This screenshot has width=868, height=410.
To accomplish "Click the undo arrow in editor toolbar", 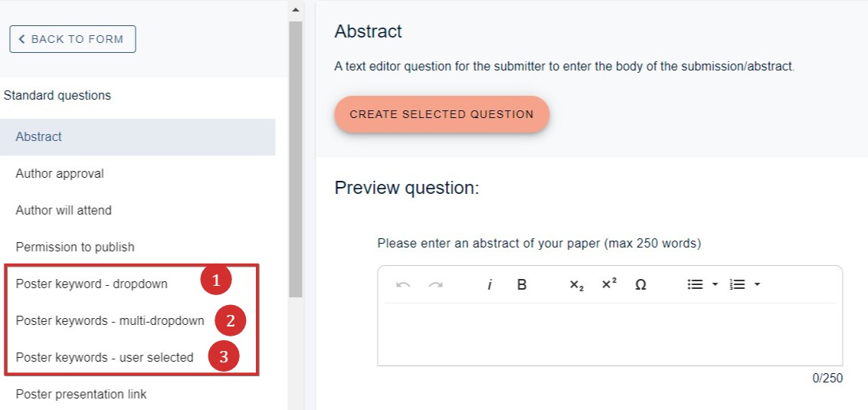I will (403, 285).
